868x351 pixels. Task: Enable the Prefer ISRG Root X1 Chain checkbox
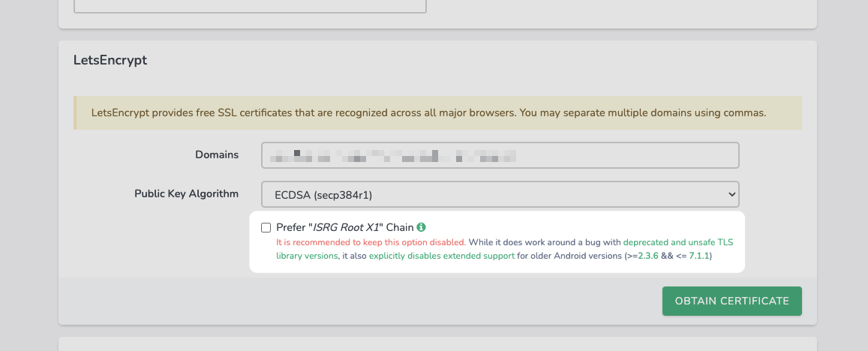pyautogui.click(x=266, y=227)
